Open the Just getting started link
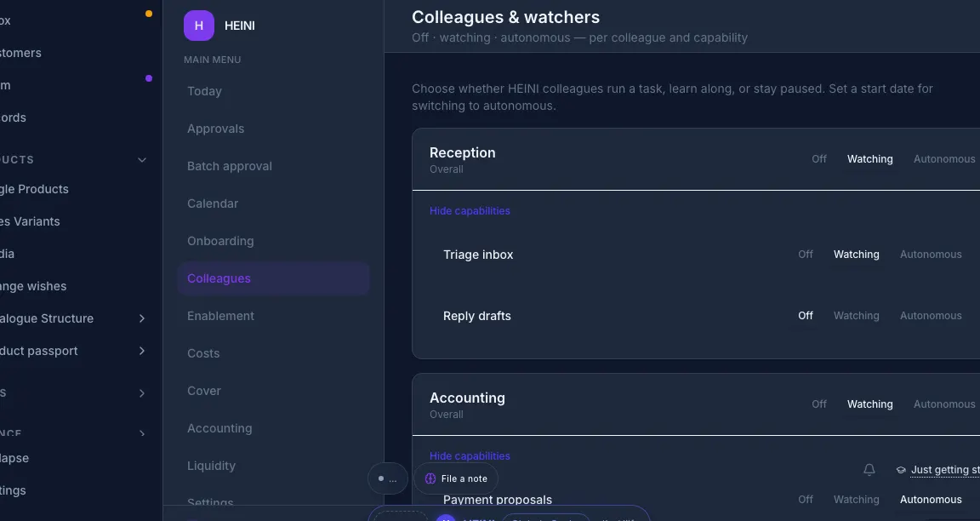980x521 pixels. tap(945, 470)
